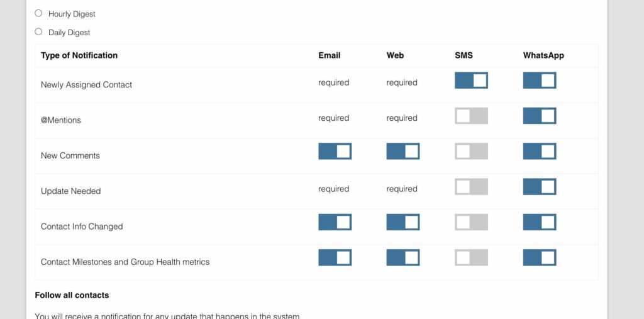Turn off Email for New Comments

coord(335,151)
